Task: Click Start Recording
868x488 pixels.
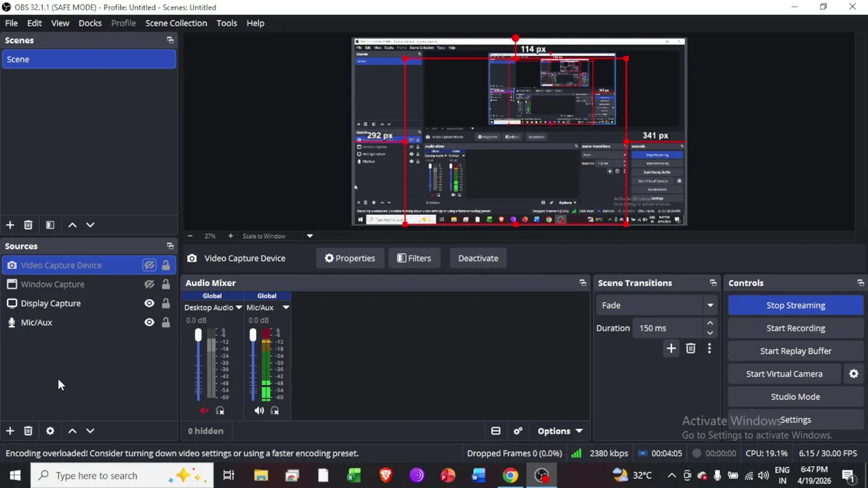Action: 795,328
